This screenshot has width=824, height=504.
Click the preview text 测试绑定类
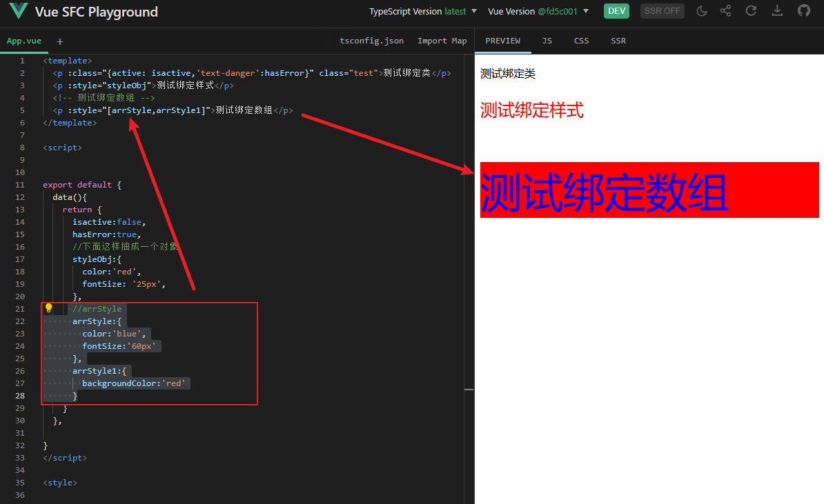tap(508, 74)
